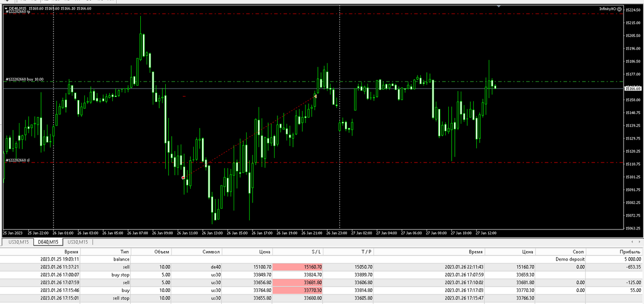Click the -125.00 profit cell

(x=633, y=282)
